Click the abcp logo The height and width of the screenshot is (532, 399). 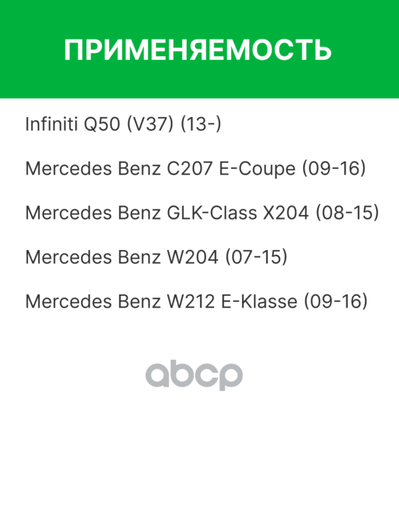coord(194,376)
